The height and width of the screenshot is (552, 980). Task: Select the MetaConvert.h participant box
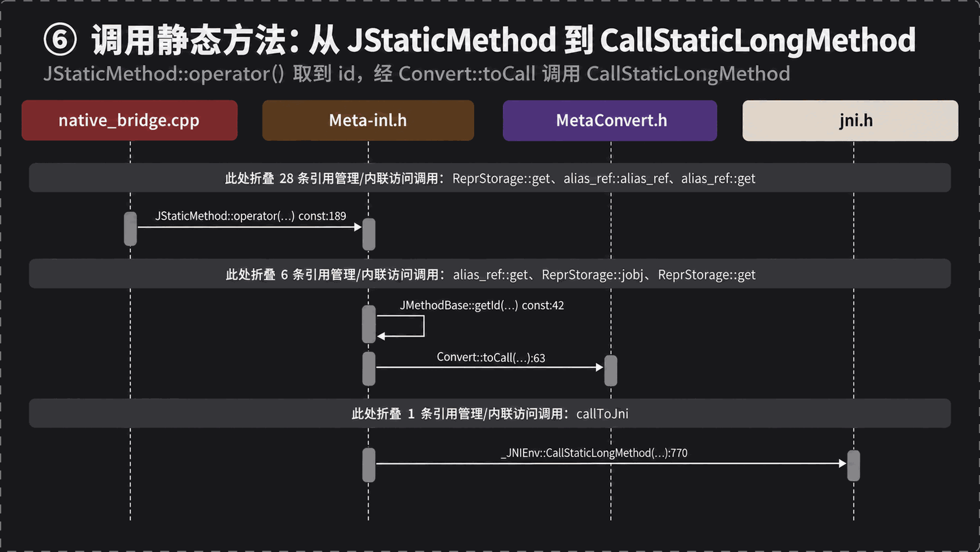610,120
